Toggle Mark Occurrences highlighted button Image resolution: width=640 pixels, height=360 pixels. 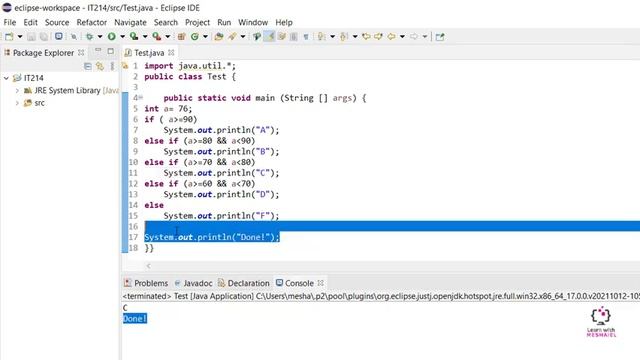click(269, 37)
